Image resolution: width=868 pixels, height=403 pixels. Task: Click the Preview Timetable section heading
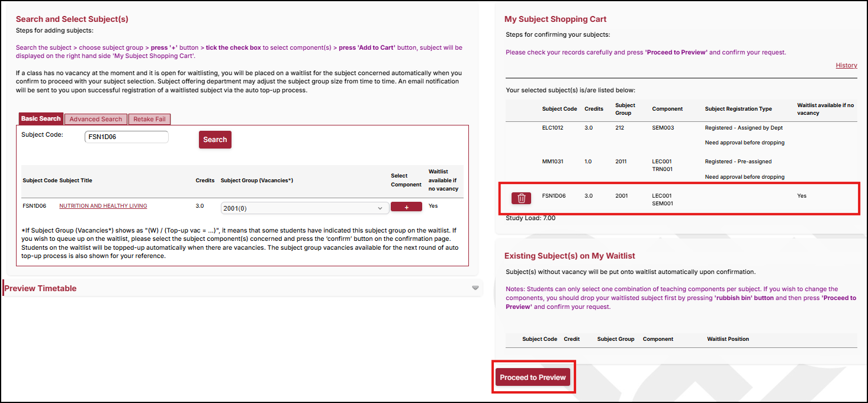click(x=40, y=288)
